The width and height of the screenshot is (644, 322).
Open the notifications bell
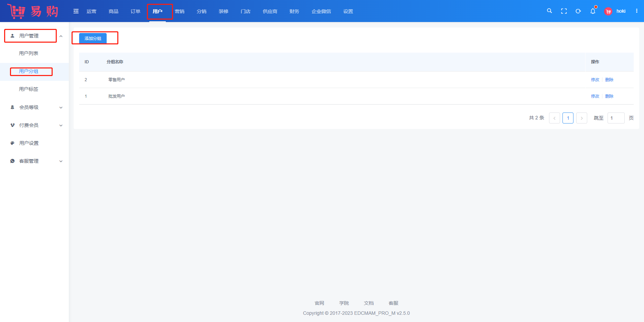click(x=593, y=11)
